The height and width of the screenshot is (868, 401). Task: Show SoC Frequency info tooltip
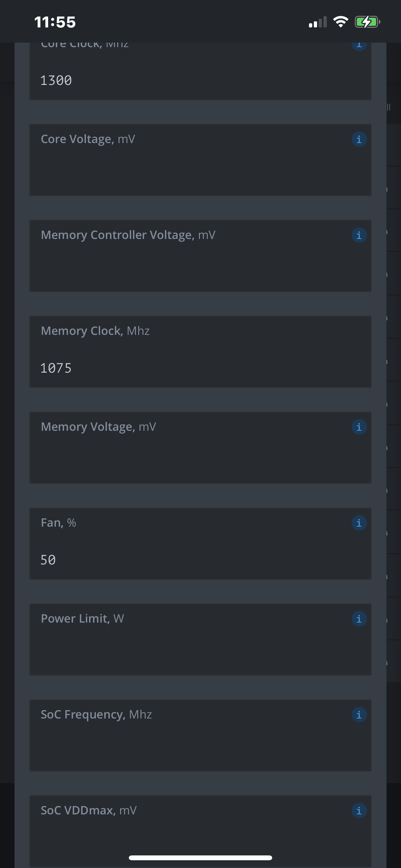[x=359, y=715]
